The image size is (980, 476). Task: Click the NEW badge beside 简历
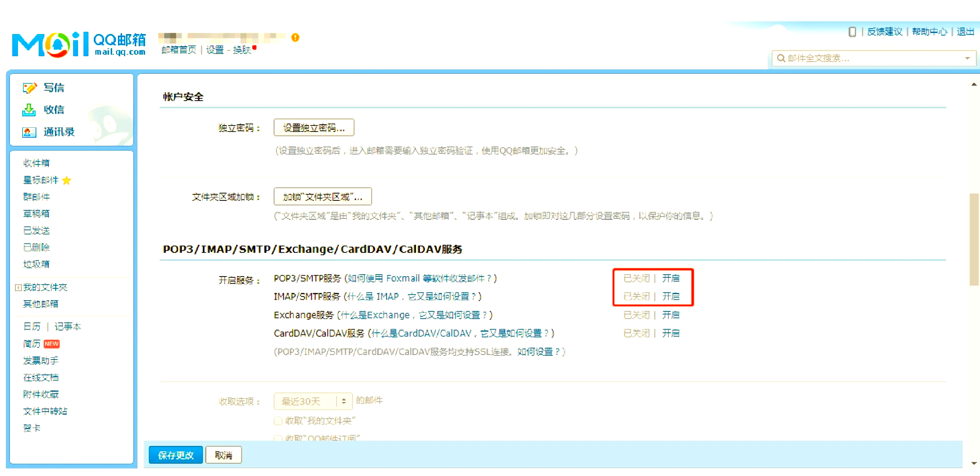point(52,344)
